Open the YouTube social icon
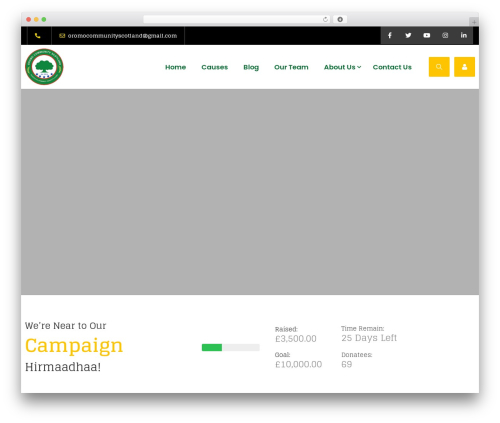Screen dimensions: 500x423 click(427, 35)
